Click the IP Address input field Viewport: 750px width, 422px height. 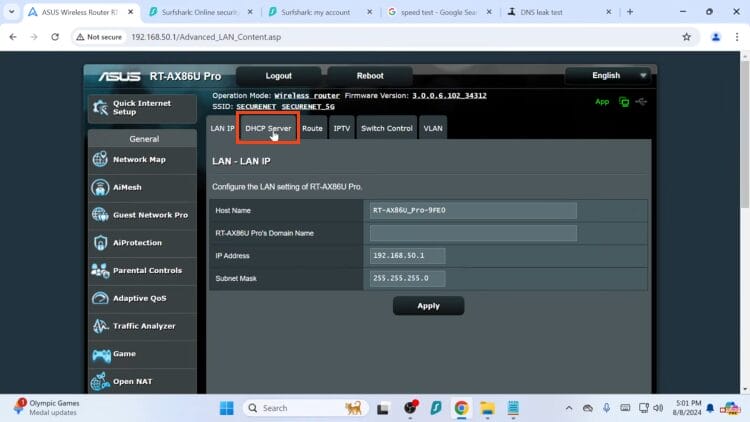coord(407,256)
